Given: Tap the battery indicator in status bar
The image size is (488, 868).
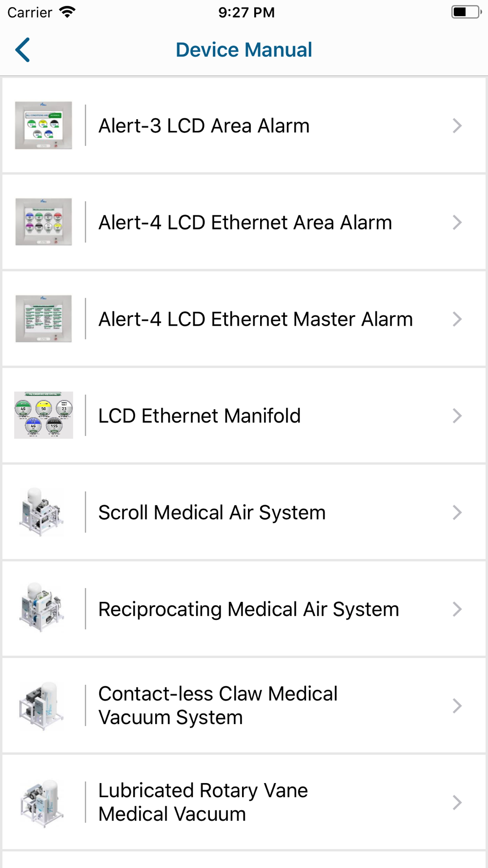Looking at the screenshot, I should tap(467, 12).
